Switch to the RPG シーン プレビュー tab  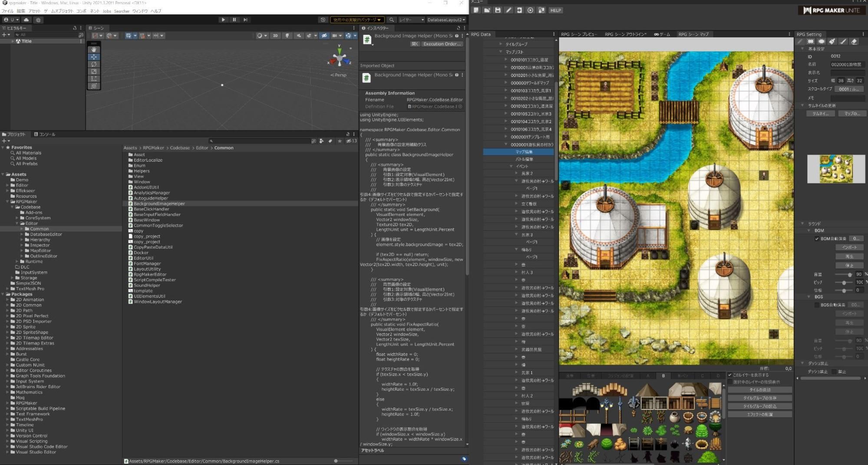point(579,34)
